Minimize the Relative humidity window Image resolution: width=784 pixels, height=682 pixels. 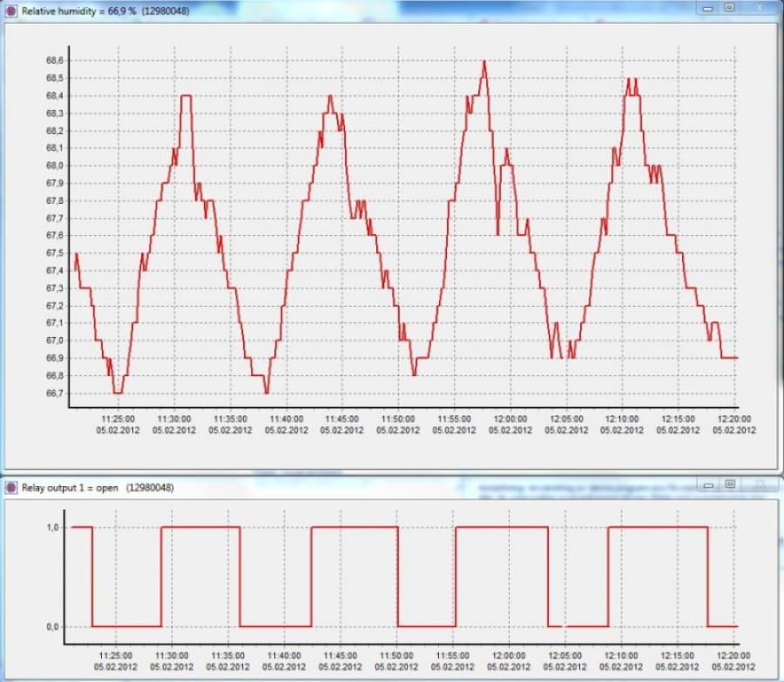click(x=708, y=7)
